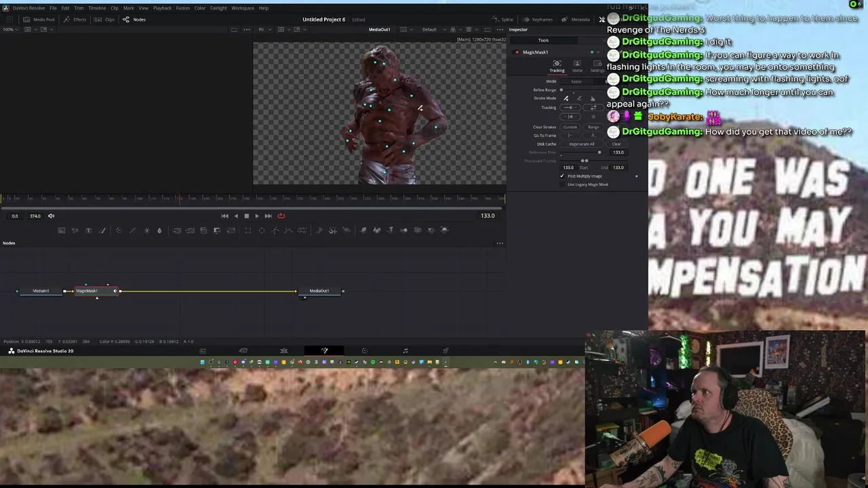This screenshot has width=868, height=488.
Task: Switch to the Settings tab in Inspector
Action: click(597, 66)
